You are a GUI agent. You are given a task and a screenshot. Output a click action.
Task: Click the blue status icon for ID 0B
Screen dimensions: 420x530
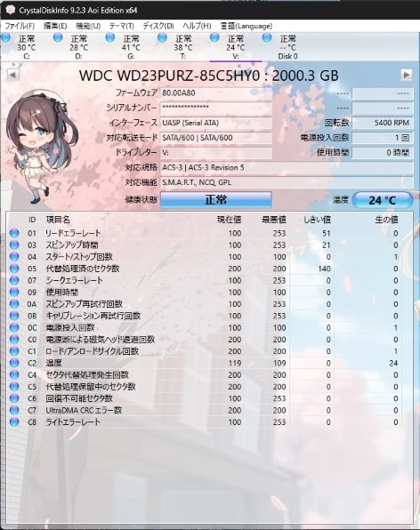(x=14, y=316)
